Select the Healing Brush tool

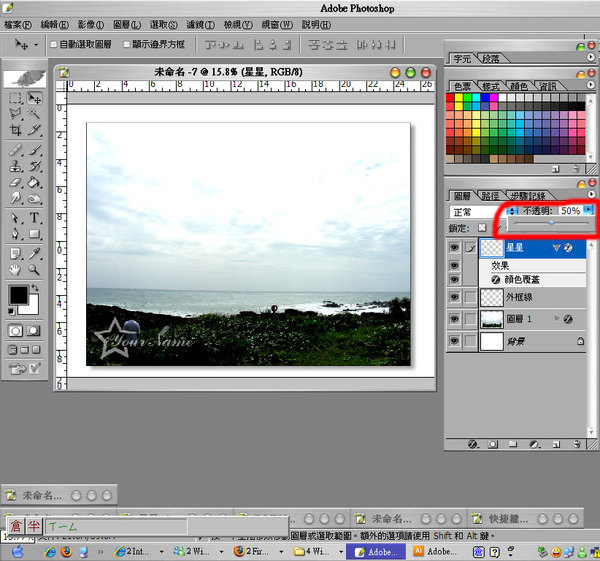pos(15,150)
